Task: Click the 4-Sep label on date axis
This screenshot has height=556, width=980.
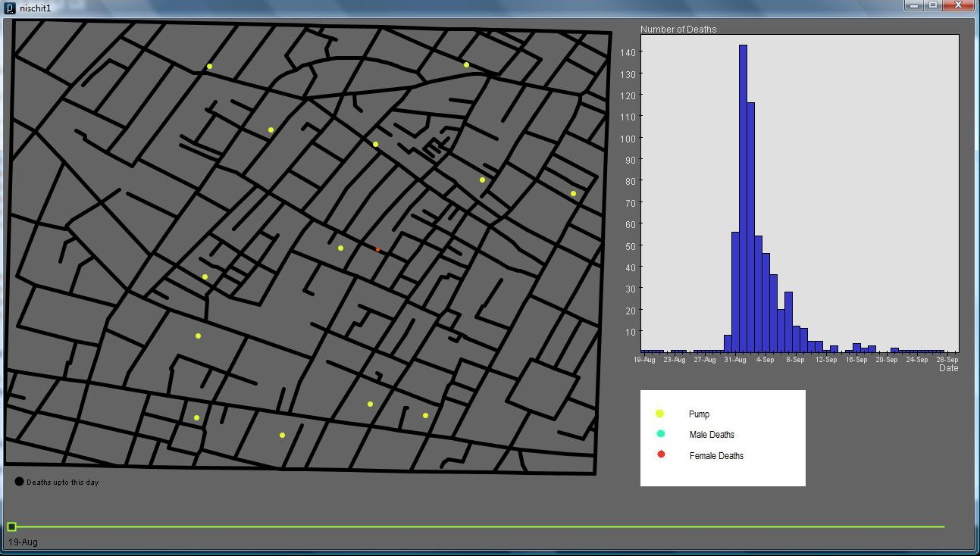Action: click(765, 360)
